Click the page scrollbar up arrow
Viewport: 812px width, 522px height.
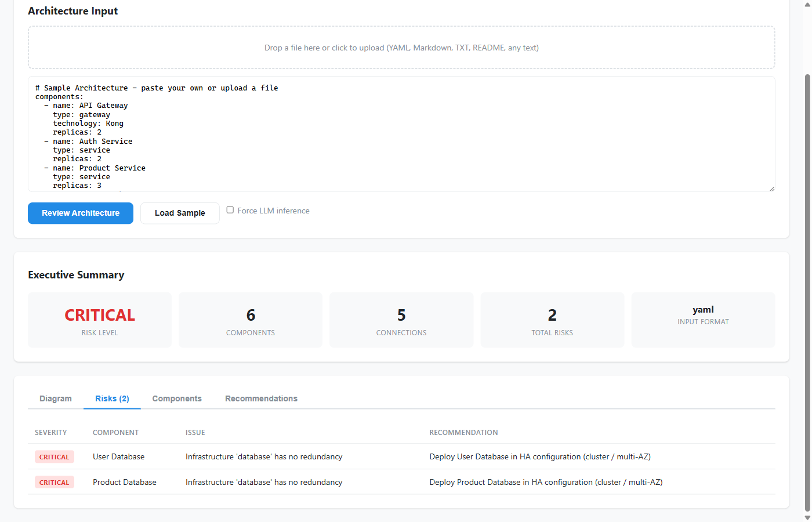tap(807, 4)
